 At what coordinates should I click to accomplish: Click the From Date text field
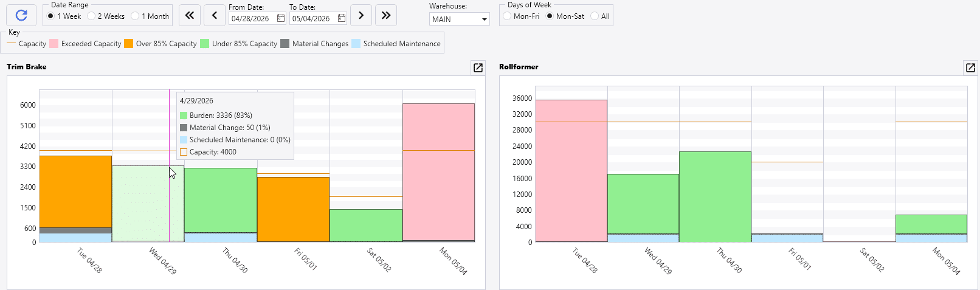tap(252, 19)
